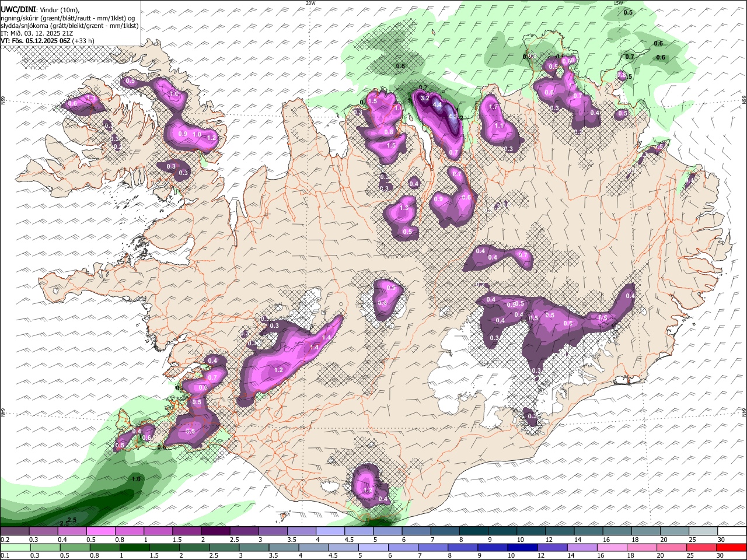The width and height of the screenshot is (747, 560).
Task: Click the 1.0 value in the offshore green rain area
Action: point(136,479)
